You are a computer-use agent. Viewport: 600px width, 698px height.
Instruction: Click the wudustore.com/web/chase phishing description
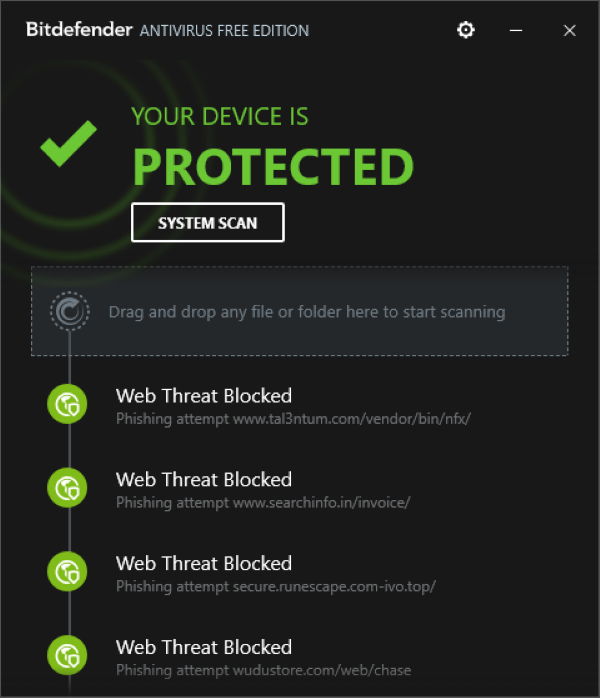click(x=264, y=670)
